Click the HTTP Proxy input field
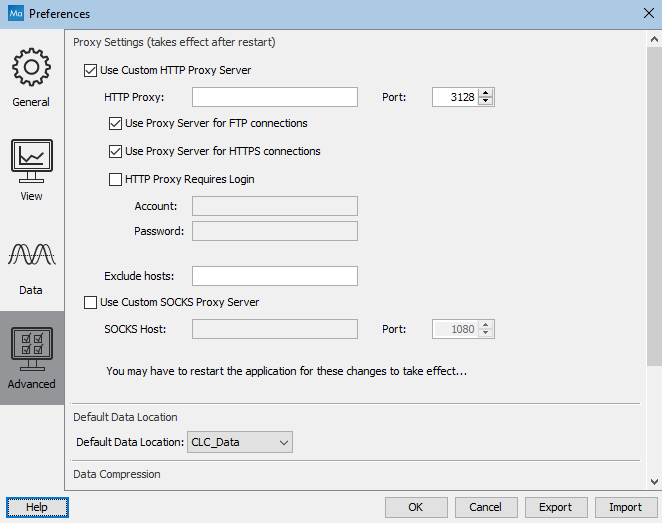This screenshot has height=523, width=662. coord(275,97)
